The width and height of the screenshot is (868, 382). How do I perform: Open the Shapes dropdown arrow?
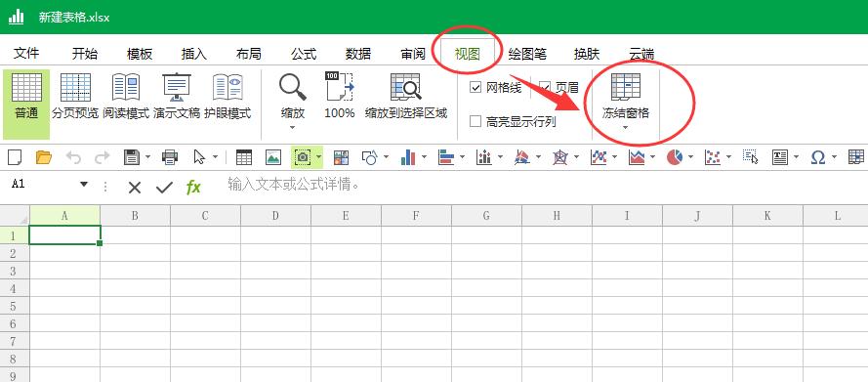386,158
